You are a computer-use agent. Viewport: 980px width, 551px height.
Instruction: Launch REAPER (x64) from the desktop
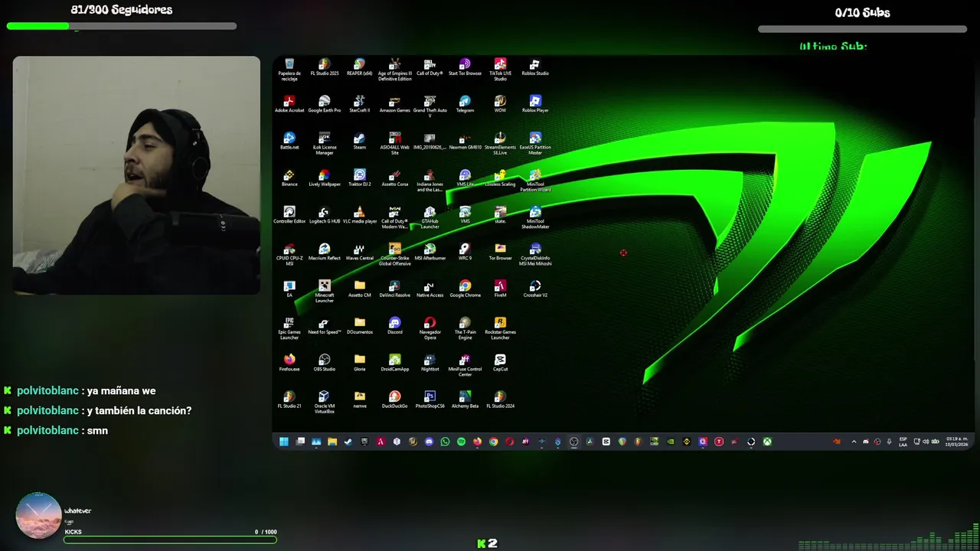click(x=360, y=67)
